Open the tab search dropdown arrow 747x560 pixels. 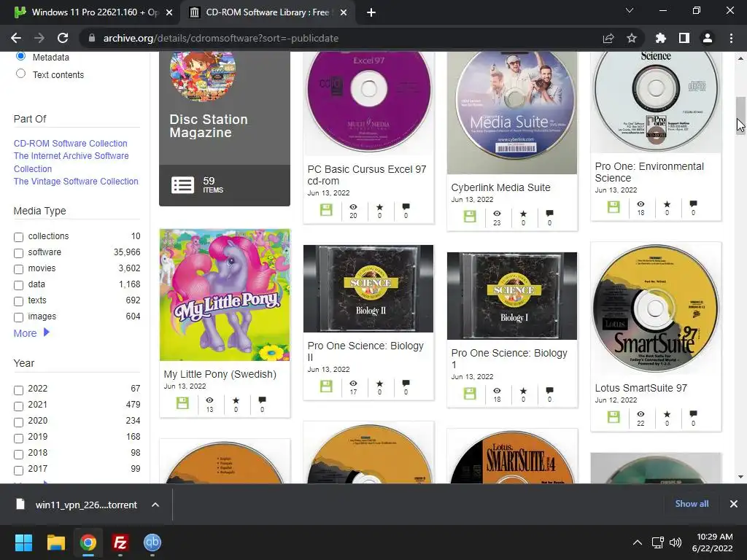(630, 10)
